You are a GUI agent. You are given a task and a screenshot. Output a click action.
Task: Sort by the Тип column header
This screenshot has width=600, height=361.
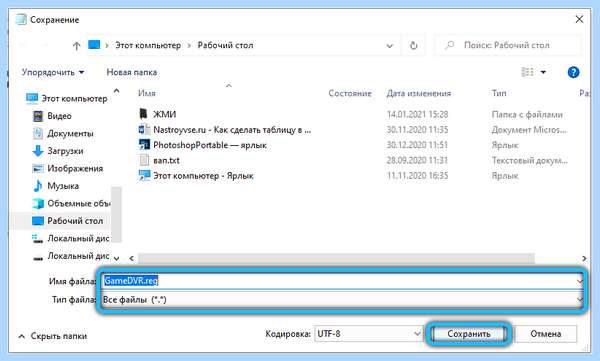[499, 93]
